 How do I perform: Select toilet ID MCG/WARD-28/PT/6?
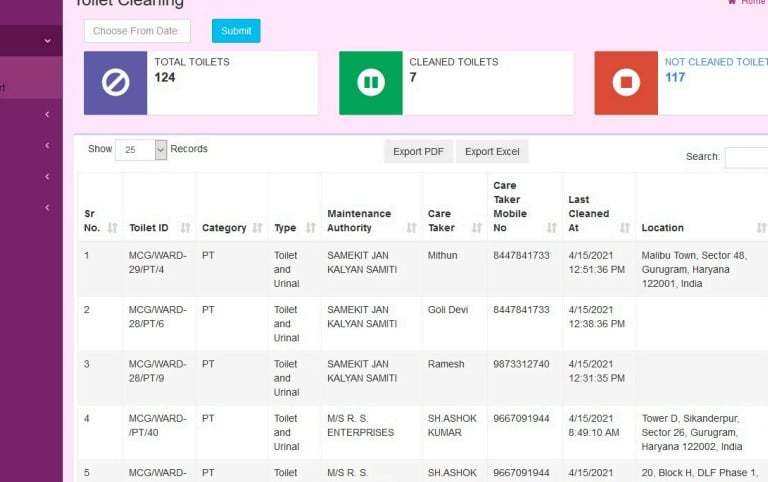click(x=158, y=317)
